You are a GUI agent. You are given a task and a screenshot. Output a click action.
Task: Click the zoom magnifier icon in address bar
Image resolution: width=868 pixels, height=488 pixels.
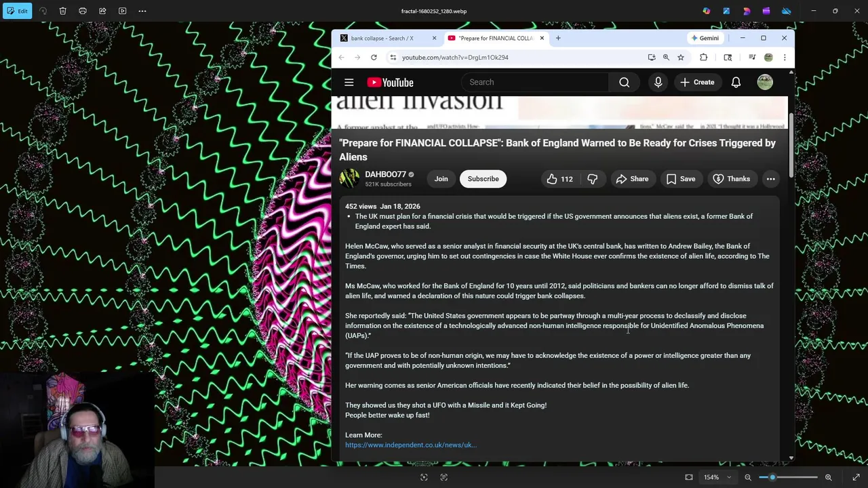pyautogui.click(x=666, y=58)
